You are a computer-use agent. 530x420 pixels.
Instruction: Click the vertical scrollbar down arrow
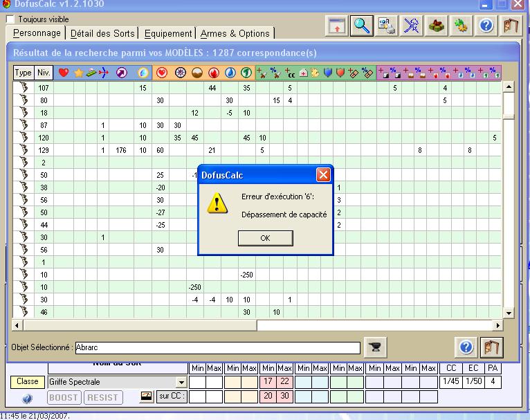(509, 313)
